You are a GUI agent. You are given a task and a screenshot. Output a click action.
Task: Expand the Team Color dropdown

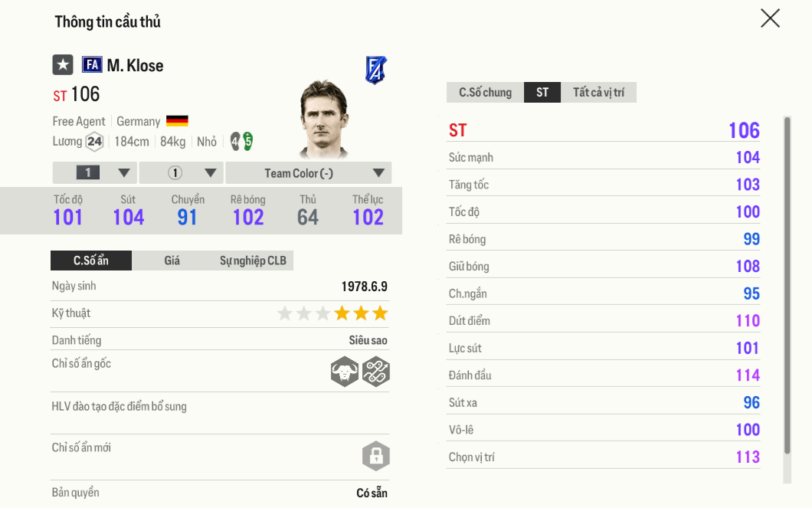click(308, 173)
